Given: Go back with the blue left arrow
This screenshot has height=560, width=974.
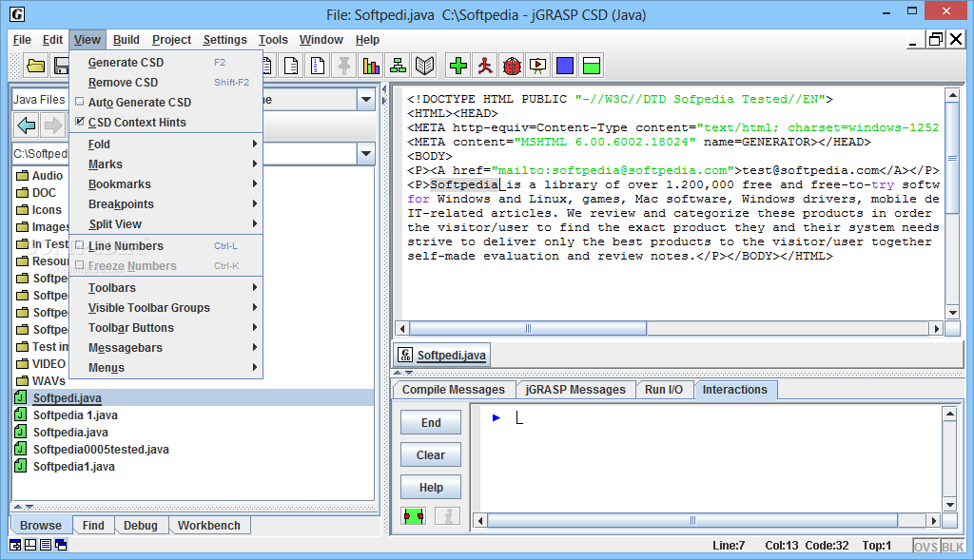Looking at the screenshot, I should click(x=27, y=126).
